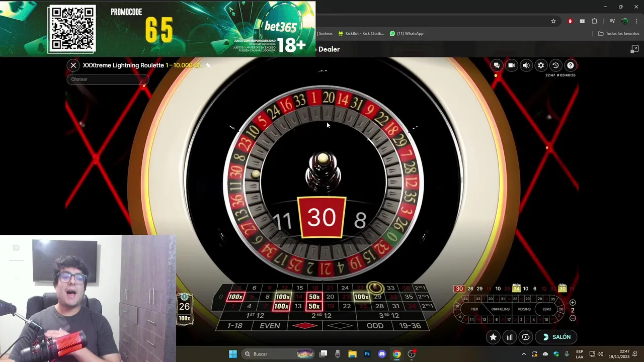Bet on ZERO racetrack section
This screenshot has height=362, width=644.
point(547,309)
